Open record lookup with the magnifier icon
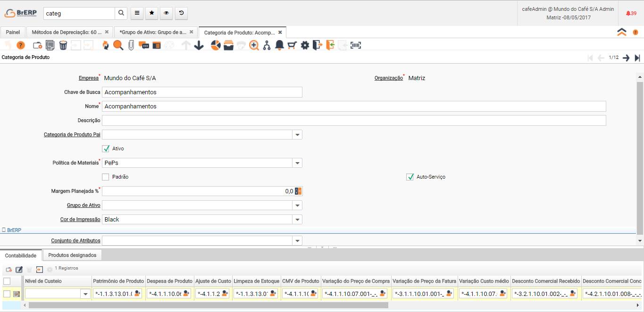The image size is (644, 312). (x=118, y=45)
